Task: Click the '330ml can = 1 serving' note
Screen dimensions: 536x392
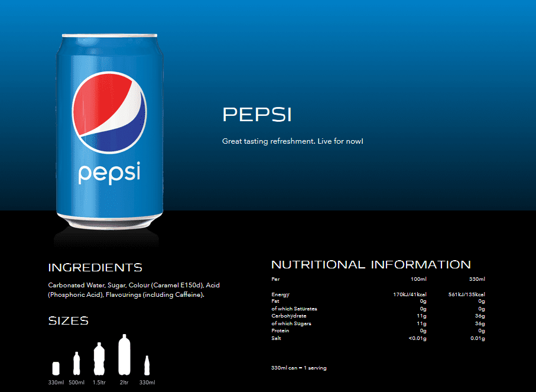Action: pos(298,368)
